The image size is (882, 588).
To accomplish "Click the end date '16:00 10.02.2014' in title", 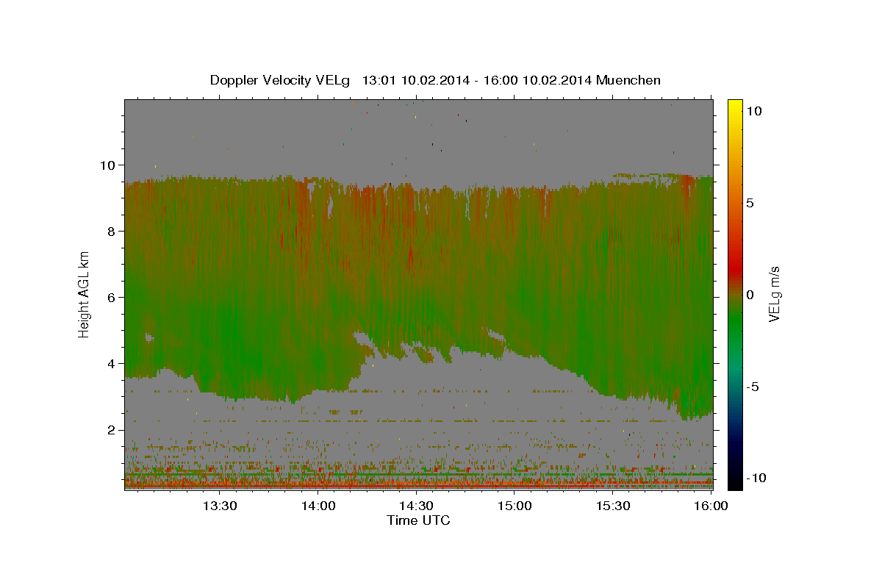I will [x=536, y=80].
